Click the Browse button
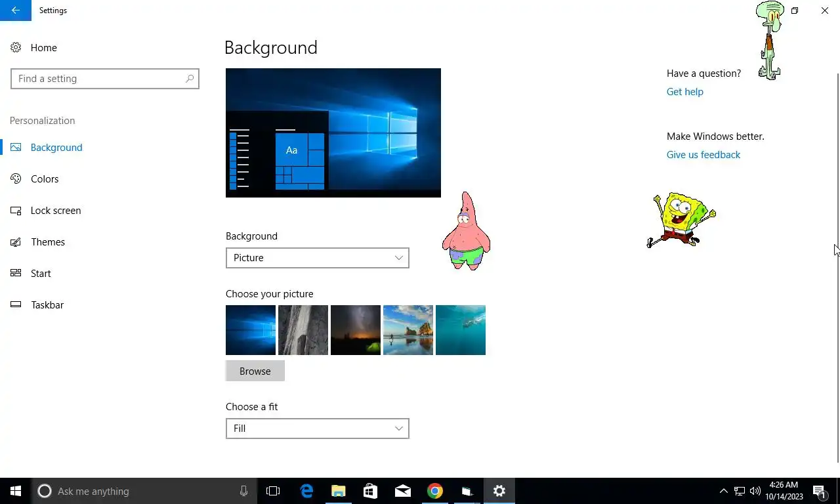 (x=255, y=371)
